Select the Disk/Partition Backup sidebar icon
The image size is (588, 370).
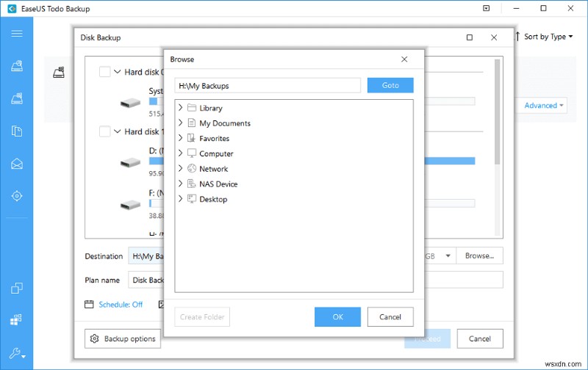click(16, 66)
